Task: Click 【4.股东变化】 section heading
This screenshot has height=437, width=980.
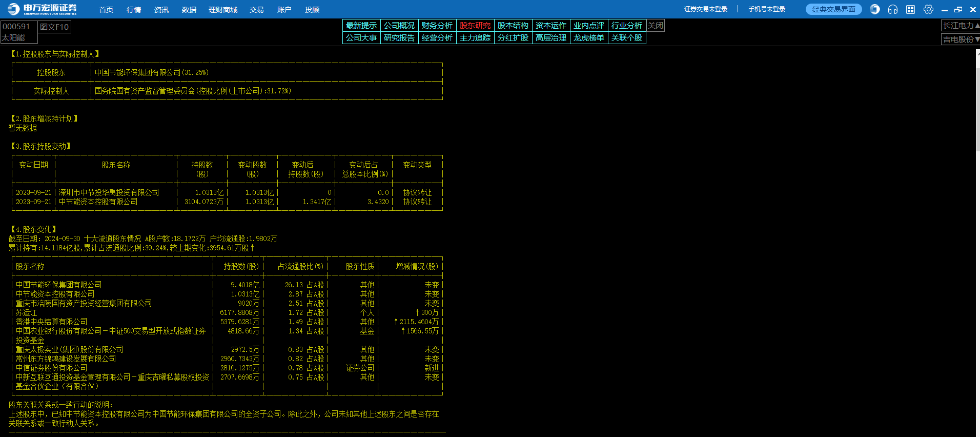Action: tap(33, 229)
